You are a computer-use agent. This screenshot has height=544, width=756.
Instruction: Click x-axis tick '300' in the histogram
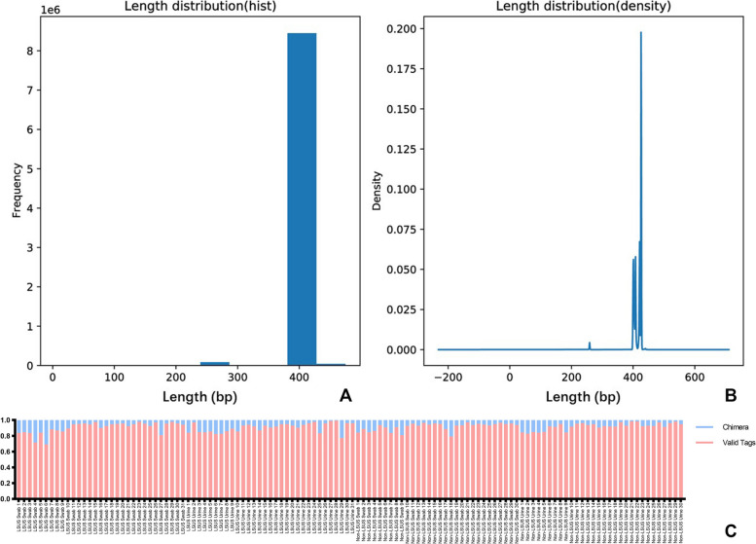(x=237, y=378)
